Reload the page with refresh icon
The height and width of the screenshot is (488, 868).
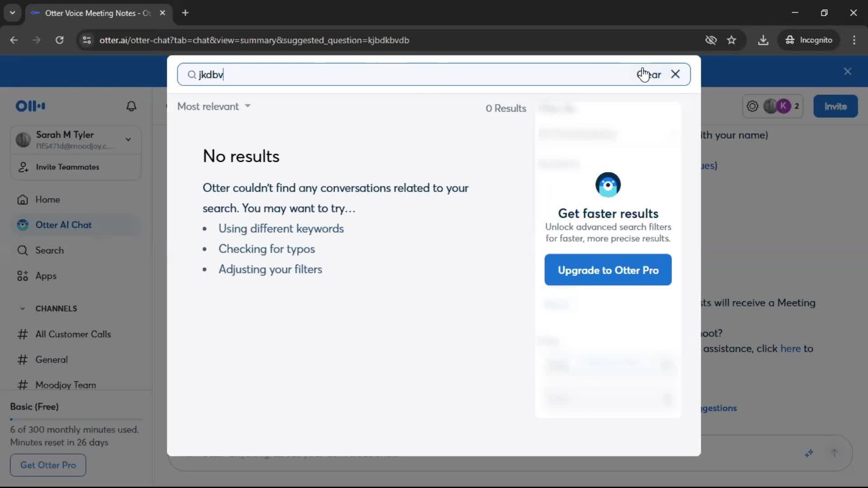(x=59, y=40)
